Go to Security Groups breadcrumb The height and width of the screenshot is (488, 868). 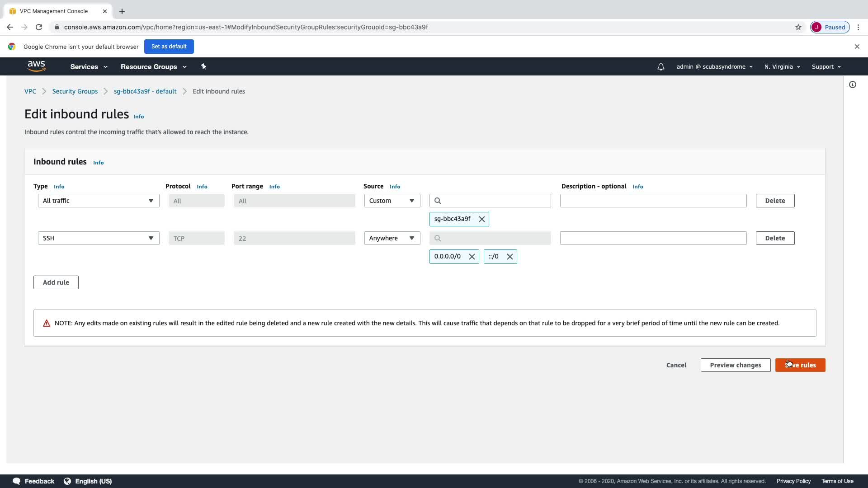pos(75,91)
